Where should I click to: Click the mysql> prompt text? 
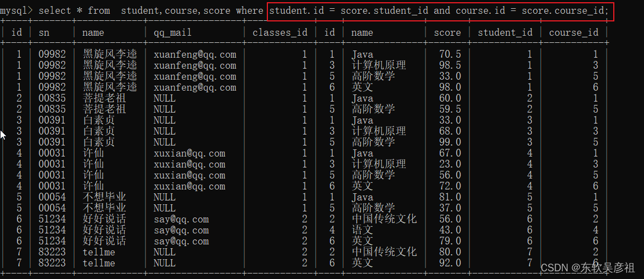point(17,10)
